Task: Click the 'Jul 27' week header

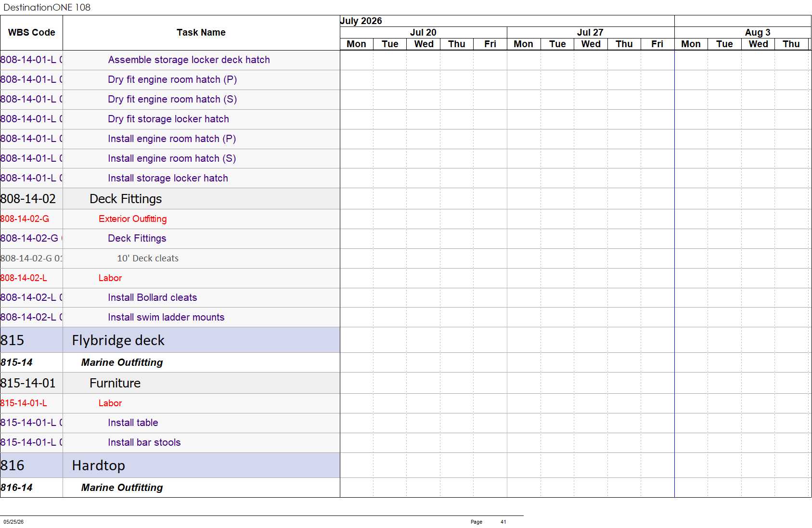Action: (x=590, y=33)
